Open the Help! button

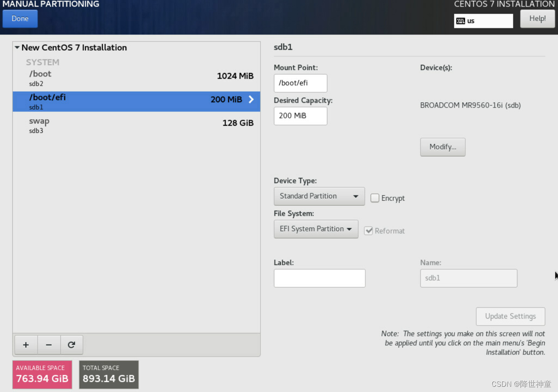click(x=537, y=19)
